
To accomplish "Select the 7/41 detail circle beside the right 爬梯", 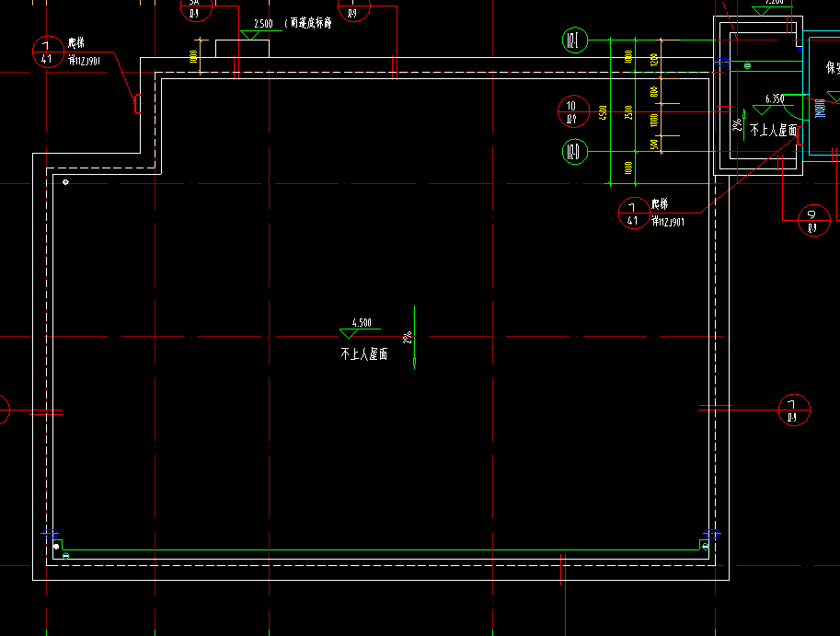I will (634, 214).
